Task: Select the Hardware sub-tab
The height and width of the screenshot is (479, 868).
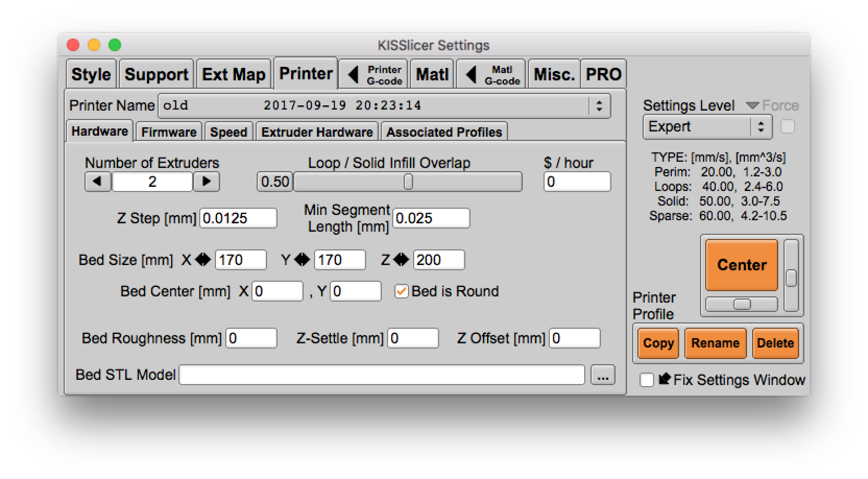Action: tap(100, 131)
